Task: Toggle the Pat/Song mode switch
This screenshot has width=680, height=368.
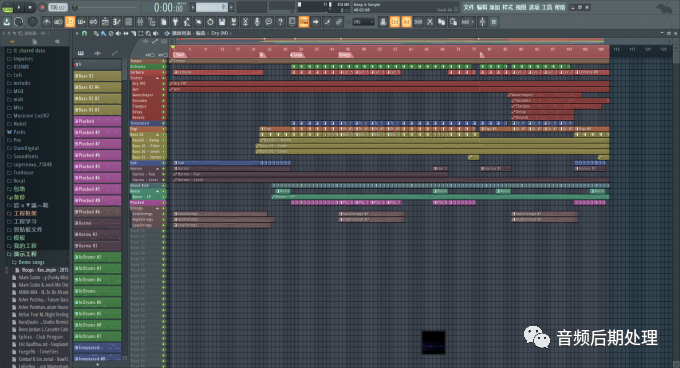Action: pyautogui.click(x=7, y=7)
